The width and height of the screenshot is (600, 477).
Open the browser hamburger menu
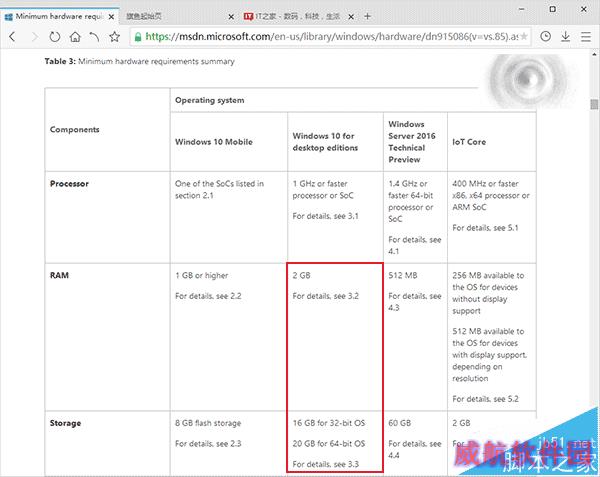pos(586,37)
